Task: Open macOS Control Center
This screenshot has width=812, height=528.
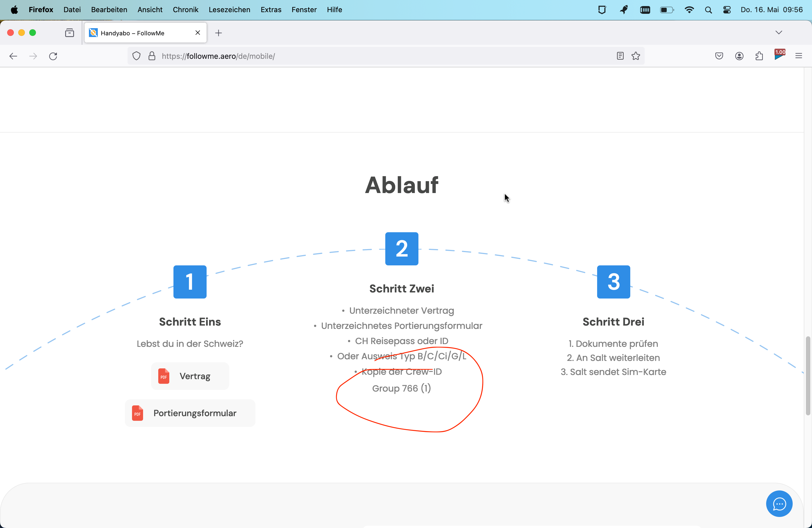Action: [x=727, y=10]
